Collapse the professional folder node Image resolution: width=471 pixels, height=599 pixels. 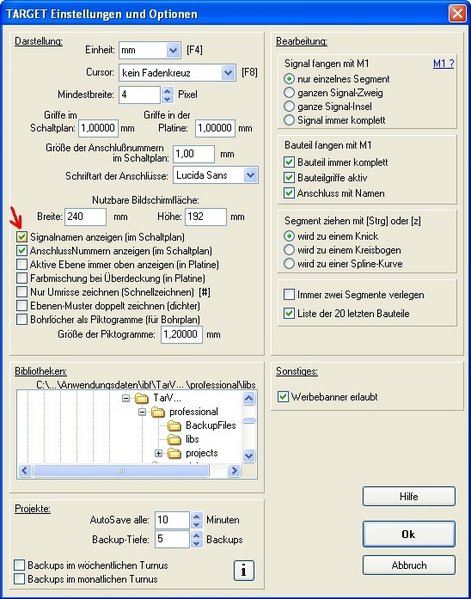coord(142,412)
